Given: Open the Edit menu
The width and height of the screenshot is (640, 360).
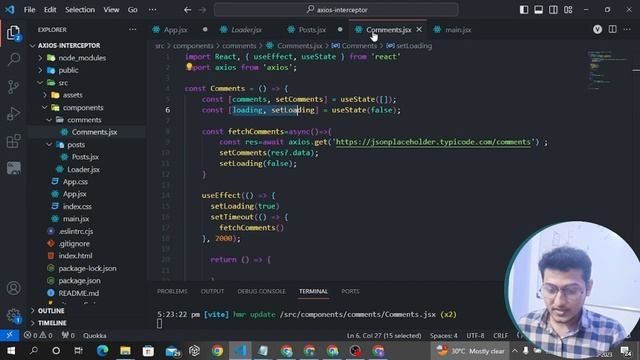Looking at the screenshot, I should point(50,10).
